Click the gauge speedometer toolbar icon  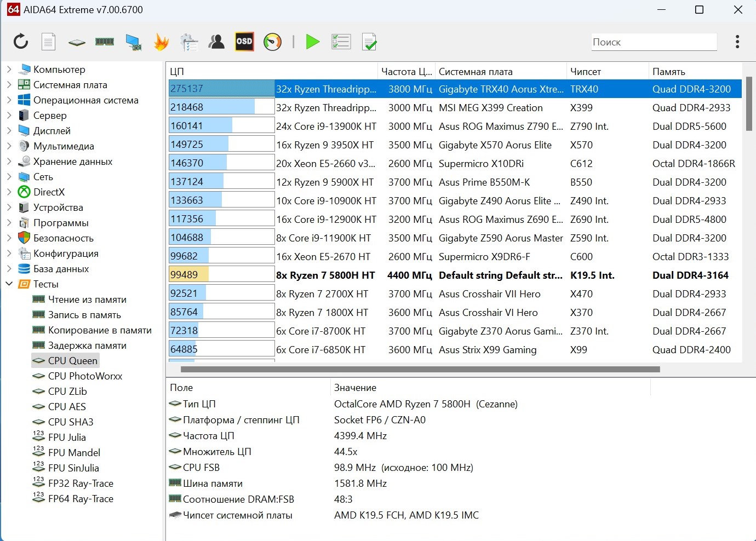[272, 42]
